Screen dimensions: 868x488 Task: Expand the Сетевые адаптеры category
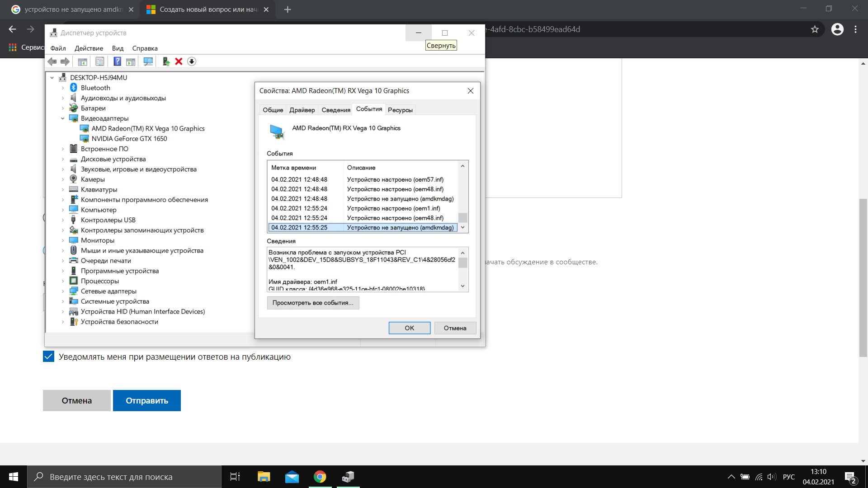pyautogui.click(x=63, y=291)
